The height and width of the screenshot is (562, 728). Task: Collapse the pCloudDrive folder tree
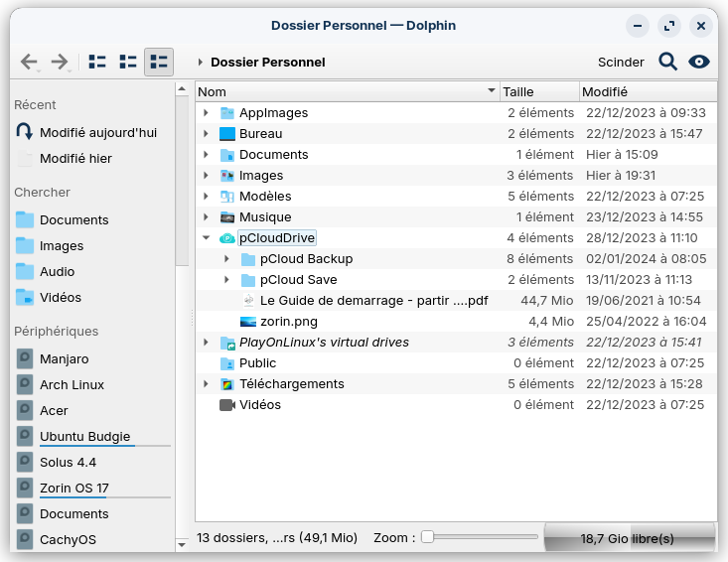click(x=206, y=238)
